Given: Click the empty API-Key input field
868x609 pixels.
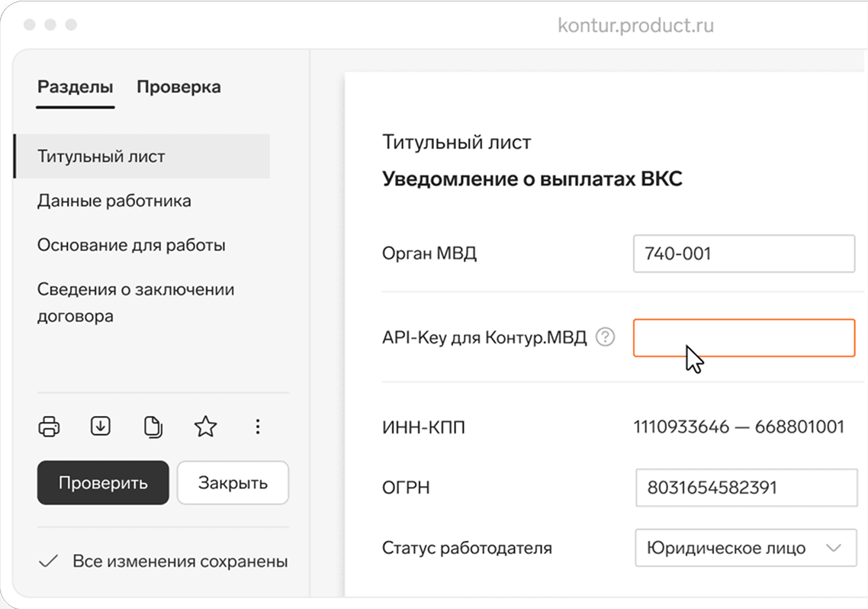Looking at the screenshot, I should tap(744, 337).
